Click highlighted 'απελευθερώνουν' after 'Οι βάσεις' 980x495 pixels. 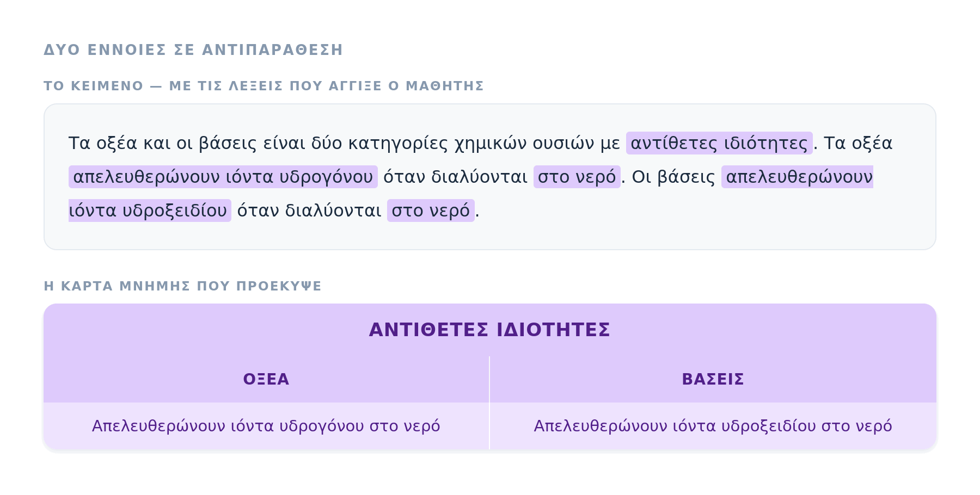pos(798,177)
